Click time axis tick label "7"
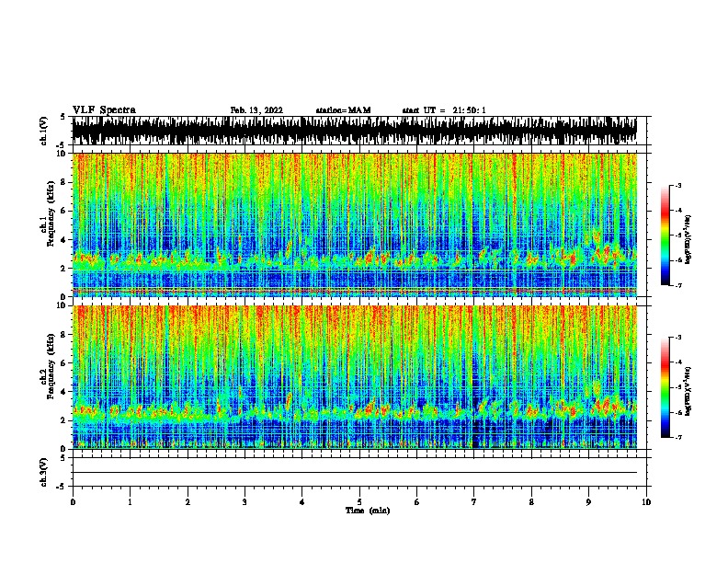The image size is (728, 563). pyautogui.click(x=474, y=502)
